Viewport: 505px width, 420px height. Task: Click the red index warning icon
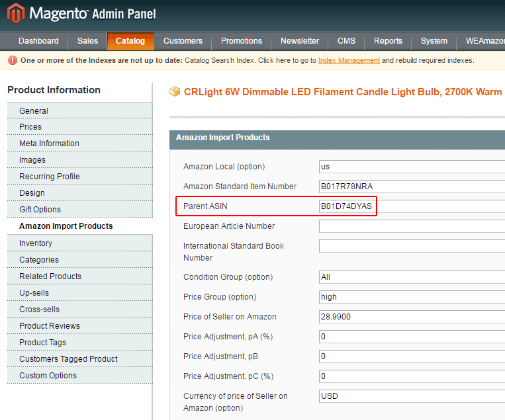pyautogui.click(x=13, y=60)
